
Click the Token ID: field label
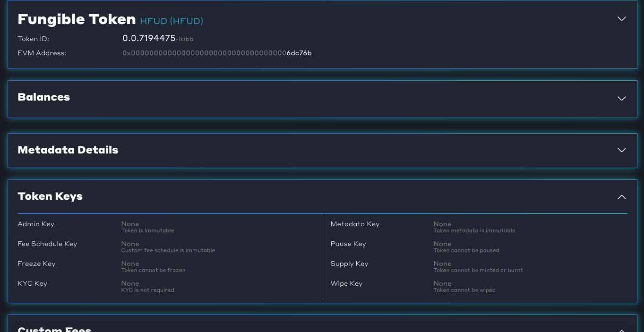pos(33,39)
